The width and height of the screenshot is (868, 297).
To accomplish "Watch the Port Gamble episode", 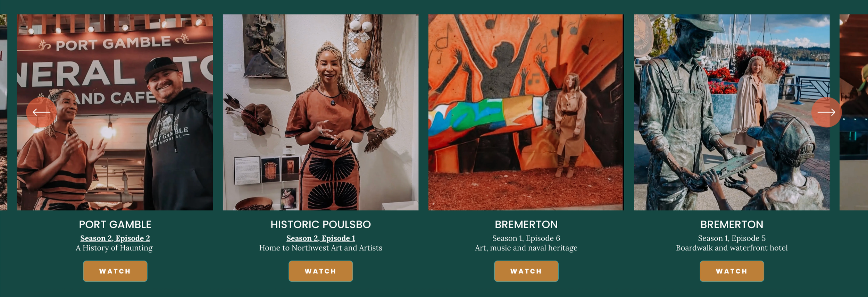I will point(115,271).
